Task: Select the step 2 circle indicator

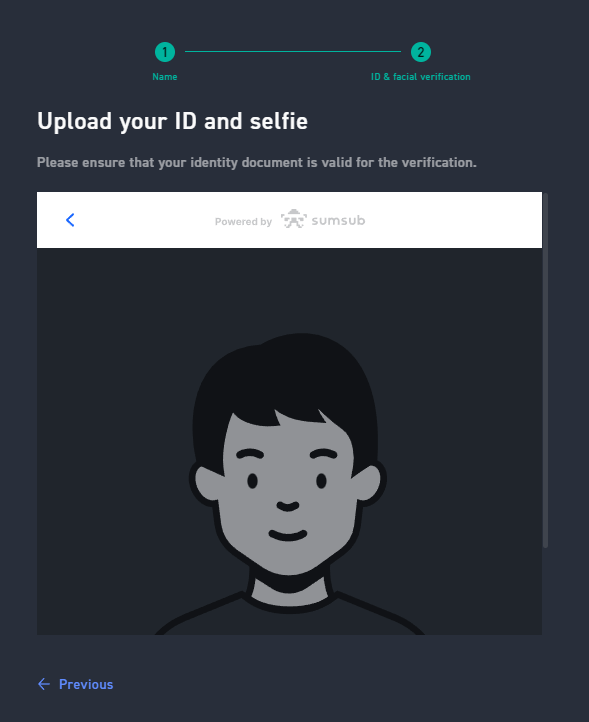Action: point(420,52)
